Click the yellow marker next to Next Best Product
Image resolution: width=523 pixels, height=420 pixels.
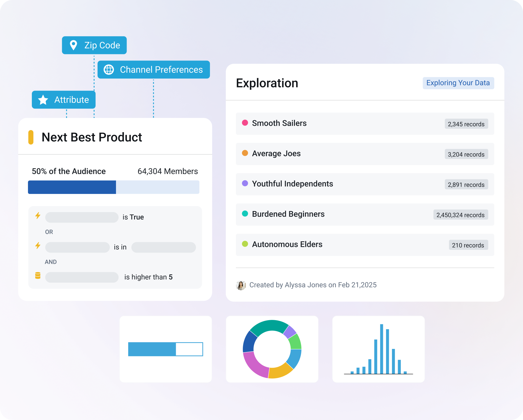[31, 137]
